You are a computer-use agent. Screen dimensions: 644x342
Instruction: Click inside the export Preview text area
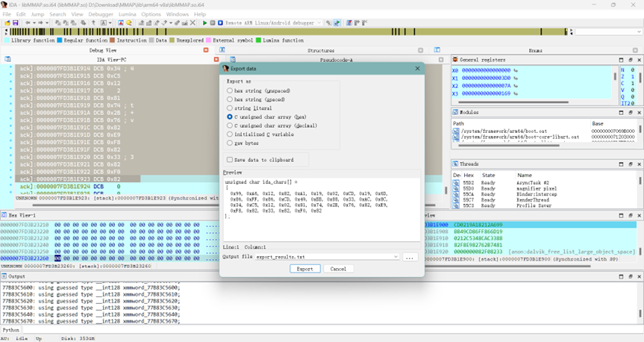(x=322, y=210)
